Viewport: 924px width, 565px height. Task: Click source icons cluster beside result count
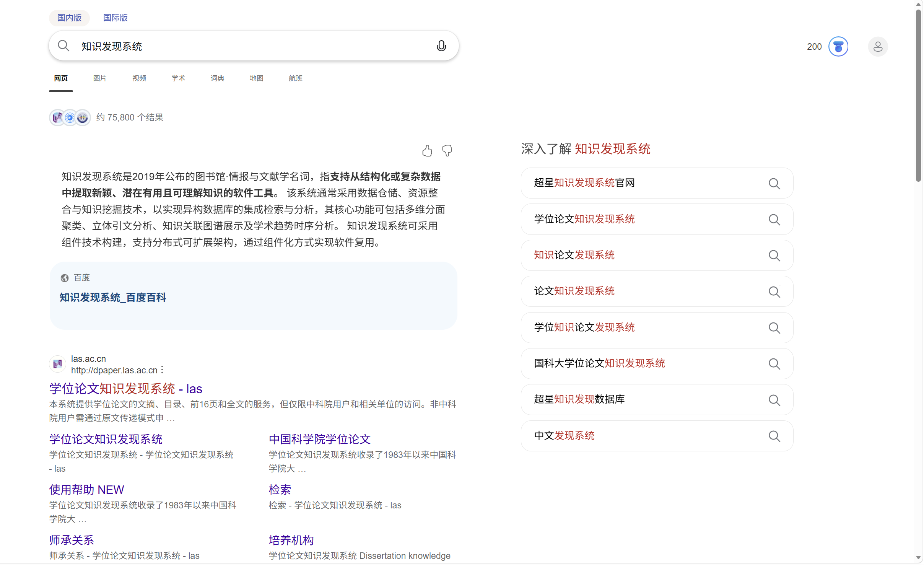[70, 117]
